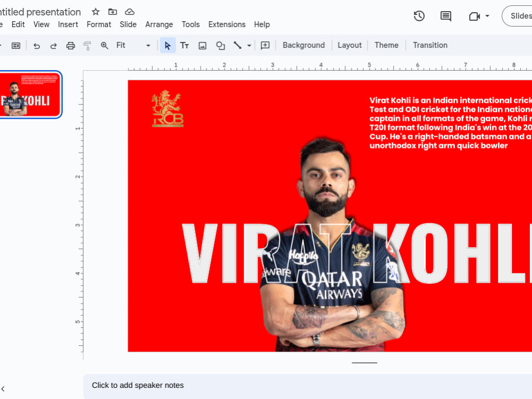
Task: Redo the last action
Action: (53, 45)
